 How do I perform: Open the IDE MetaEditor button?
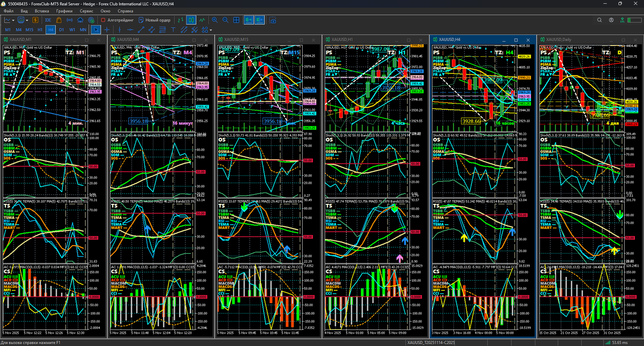coord(49,20)
